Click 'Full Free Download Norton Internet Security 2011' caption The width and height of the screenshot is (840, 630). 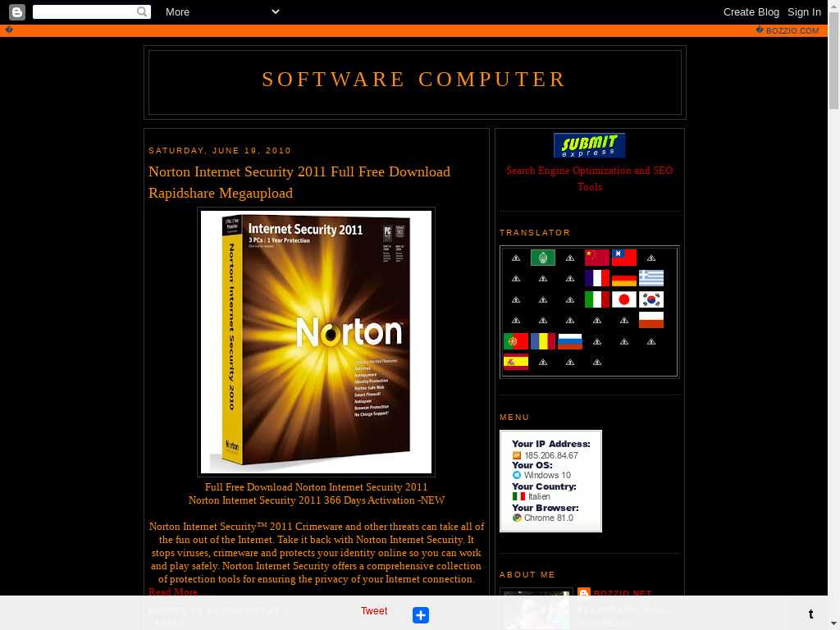coord(316,487)
